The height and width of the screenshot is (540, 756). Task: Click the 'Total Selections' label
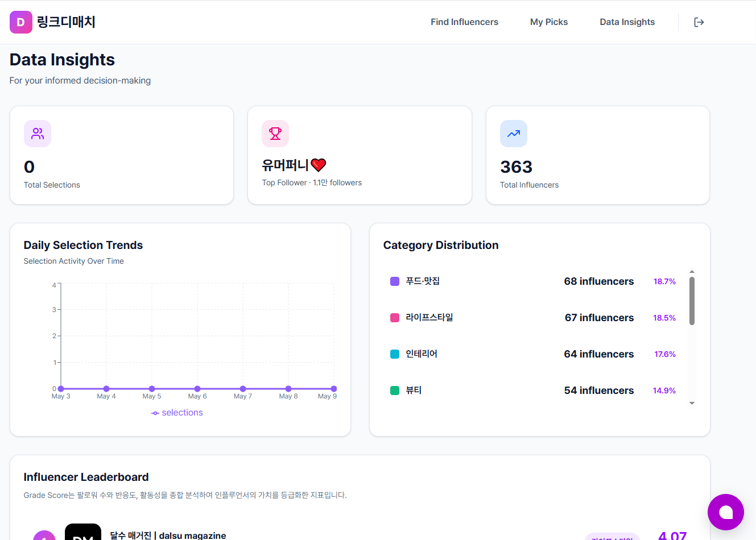click(52, 185)
